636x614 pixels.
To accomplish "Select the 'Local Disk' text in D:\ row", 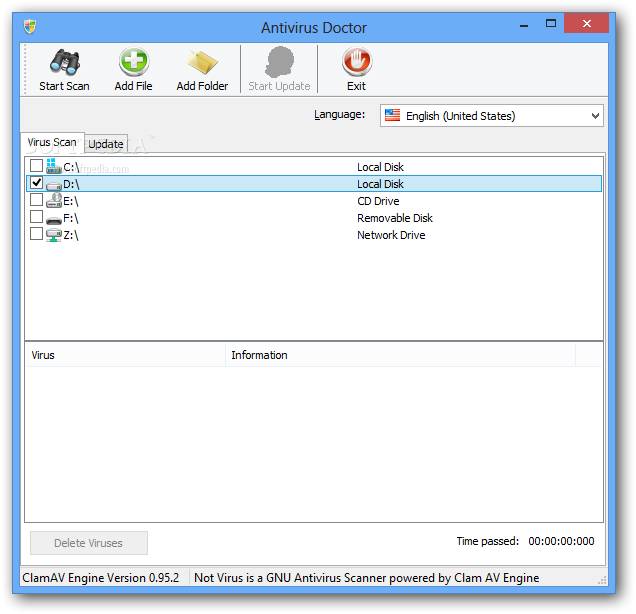I will (380, 184).
